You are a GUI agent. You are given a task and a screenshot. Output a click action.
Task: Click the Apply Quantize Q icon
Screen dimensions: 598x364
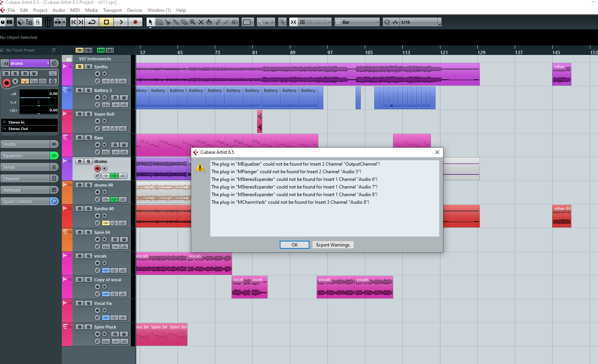[387, 22]
